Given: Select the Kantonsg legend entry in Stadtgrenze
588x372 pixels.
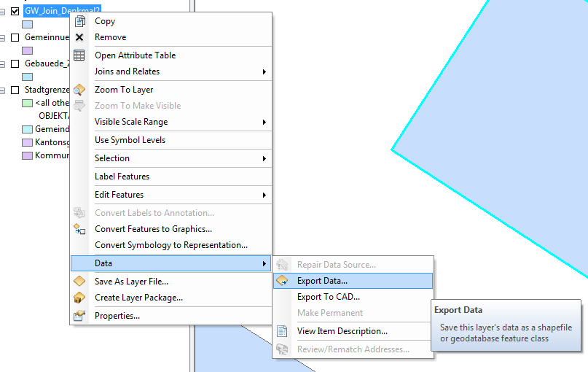Looking at the screenshot, I should pyautogui.click(x=51, y=142).
